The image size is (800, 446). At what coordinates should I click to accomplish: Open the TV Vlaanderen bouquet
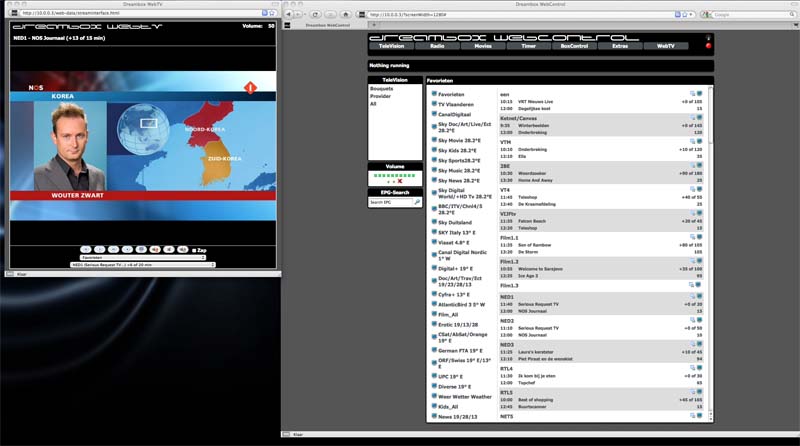pyautogui.click(x=456, y=105)
